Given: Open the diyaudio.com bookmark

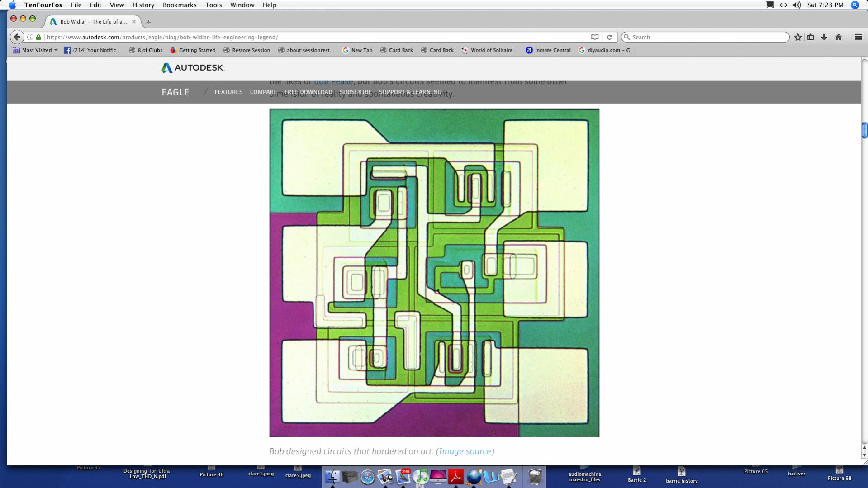Looking at the screenshot, I should point(607,50).
